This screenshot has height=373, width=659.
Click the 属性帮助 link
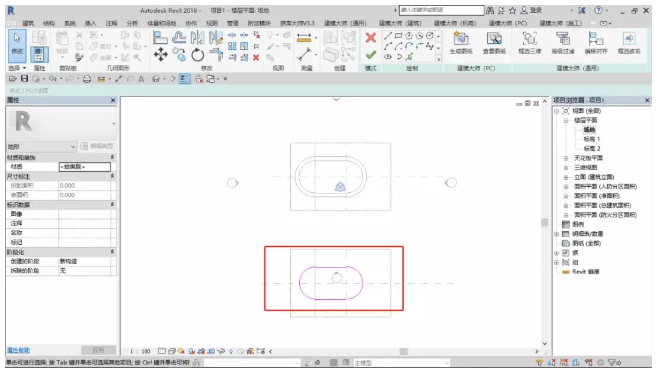(x=18, y=350)
